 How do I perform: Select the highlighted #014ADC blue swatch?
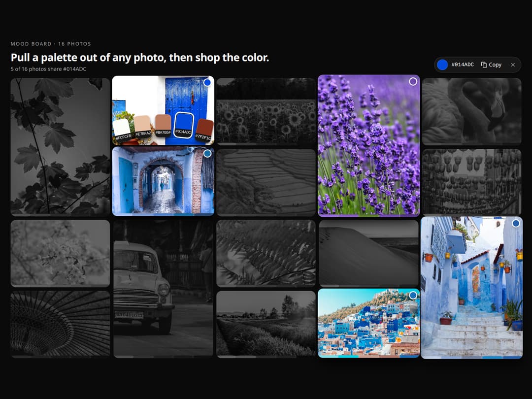(184, 125)
